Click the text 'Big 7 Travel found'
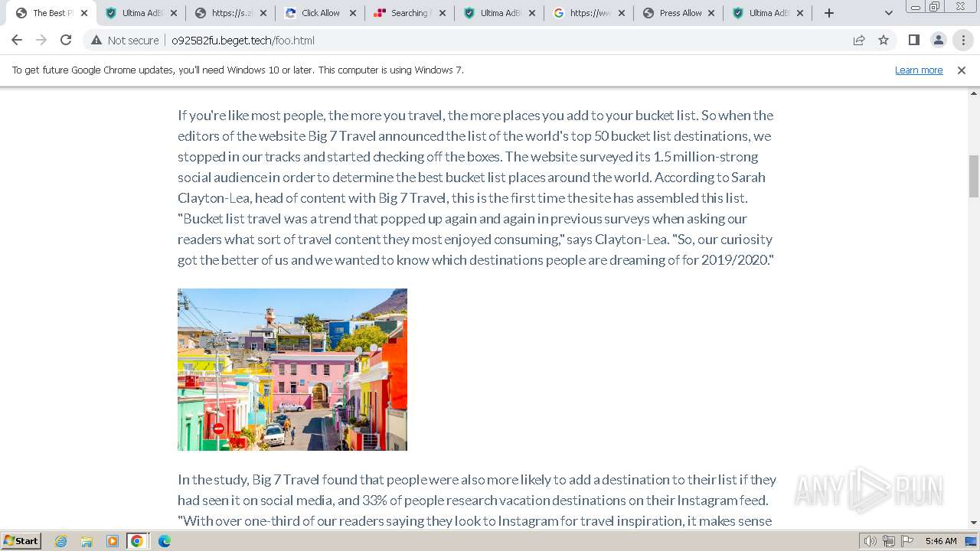The height and width of the screenshot is (551, 980). click(317, 480)
